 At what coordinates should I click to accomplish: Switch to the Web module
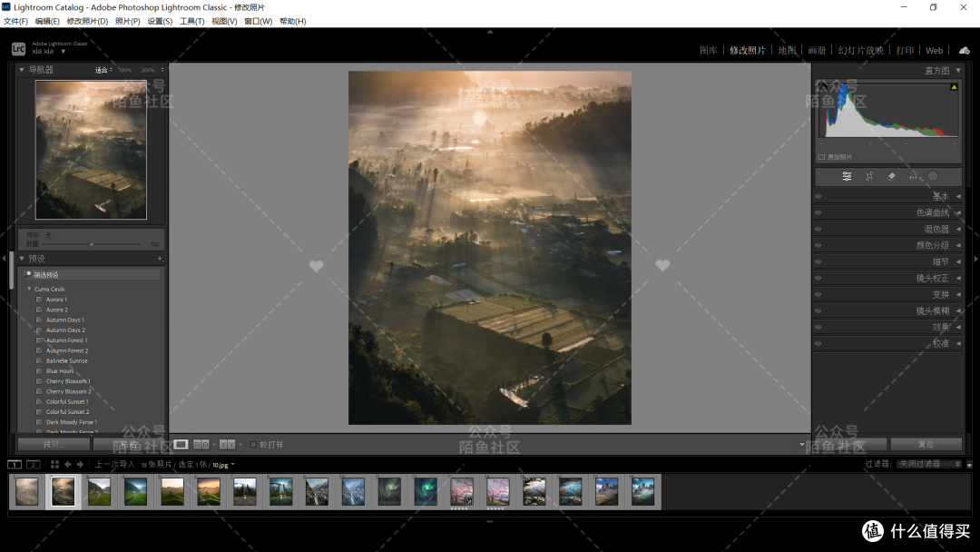point(935,50)
